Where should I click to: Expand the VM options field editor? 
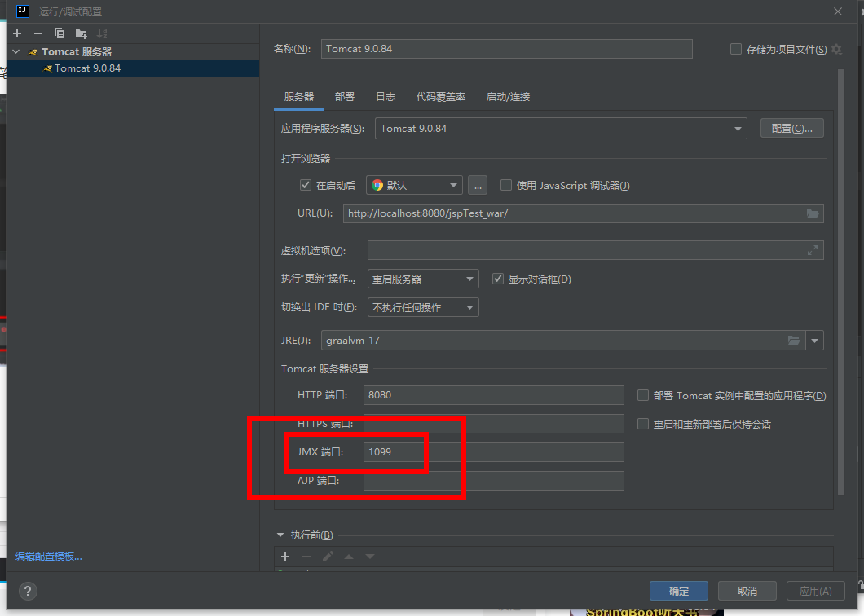(x=812, y=251)
